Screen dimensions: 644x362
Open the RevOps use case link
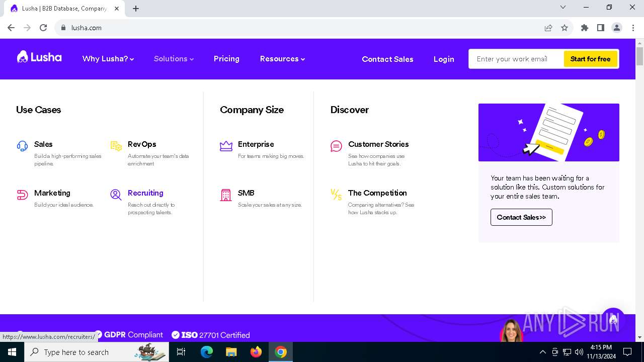tap(142, 144)
